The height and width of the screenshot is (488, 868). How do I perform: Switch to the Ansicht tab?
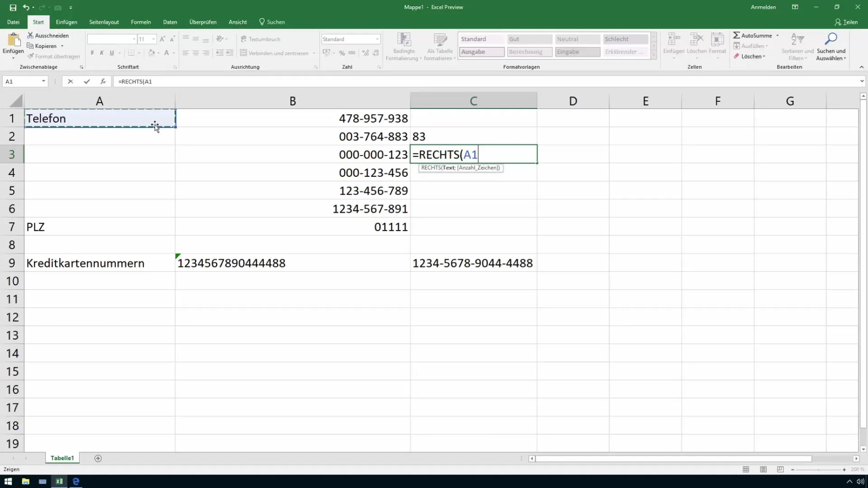pyautogui.click(x=238, y=22)
